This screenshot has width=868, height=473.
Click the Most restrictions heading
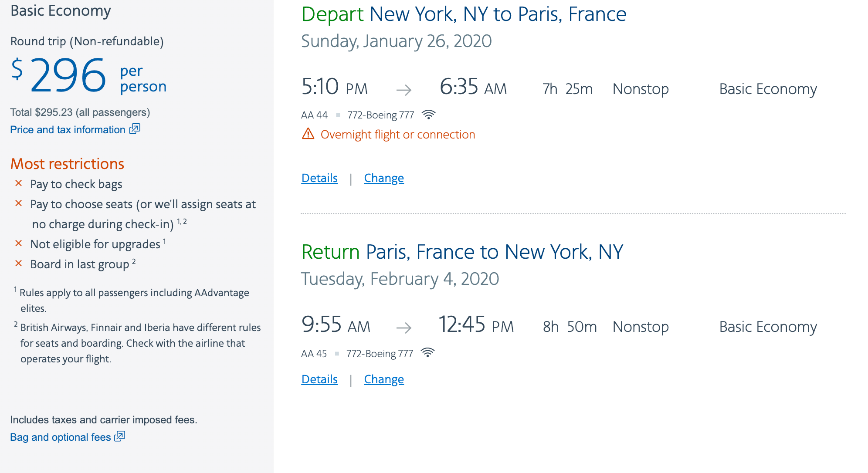coord(68,164)
